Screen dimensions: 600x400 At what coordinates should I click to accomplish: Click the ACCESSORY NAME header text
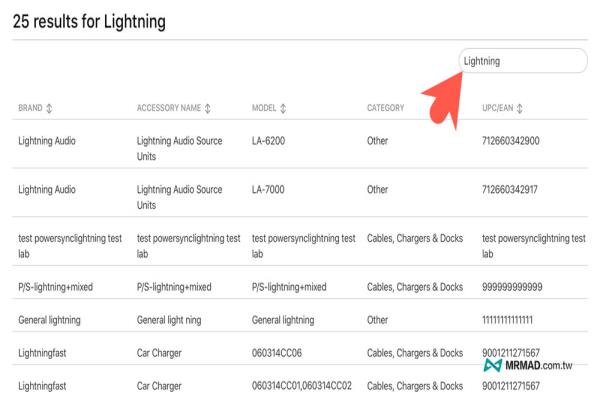pos(169,108)
